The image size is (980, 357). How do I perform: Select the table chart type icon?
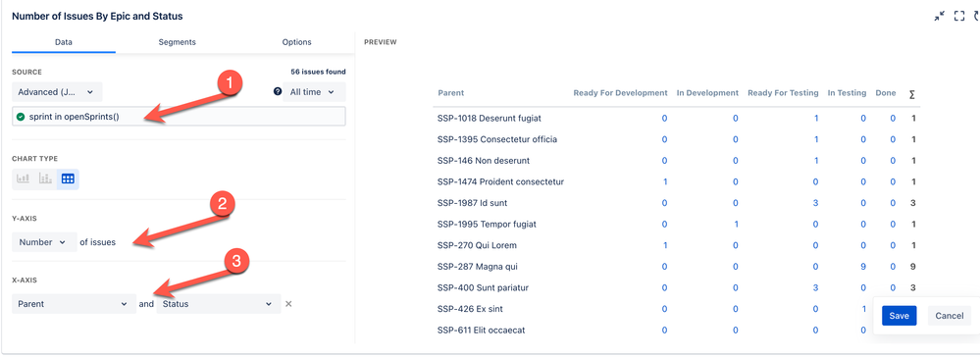click(68, 178)
